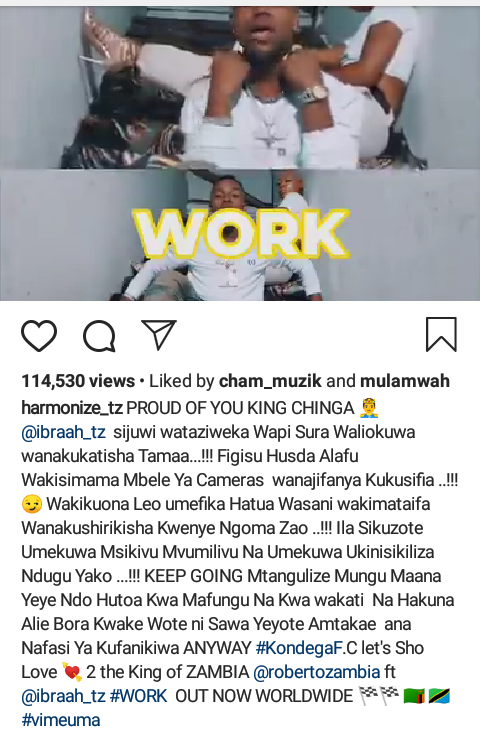
Task: Tap the @ibraah_tz mention before #WORK
Action: [x=64, y=696]
